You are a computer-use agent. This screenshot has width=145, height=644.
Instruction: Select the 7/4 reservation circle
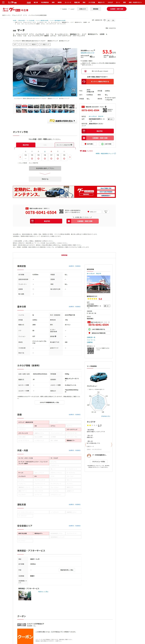(32, 159)
